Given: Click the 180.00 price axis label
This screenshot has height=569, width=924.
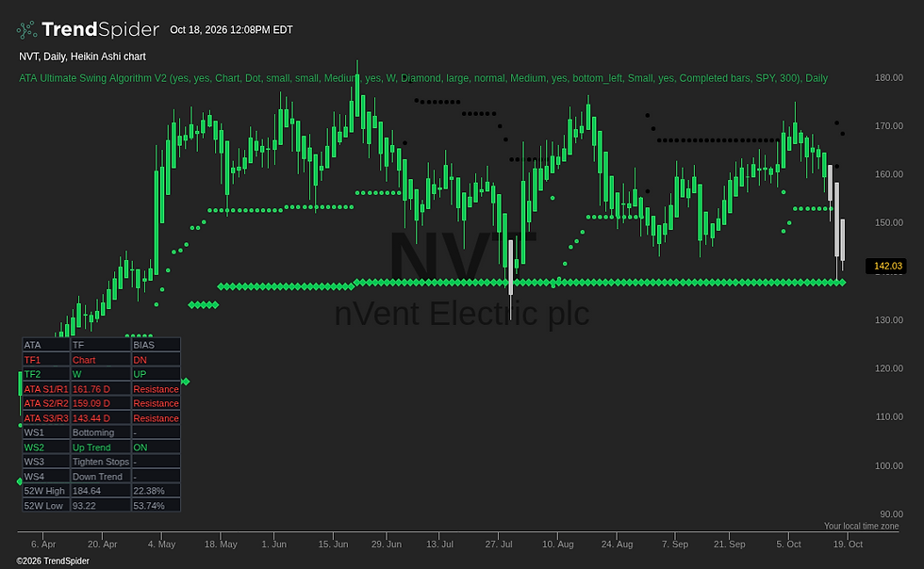Looking at the screenshot, I should [888, 78].
